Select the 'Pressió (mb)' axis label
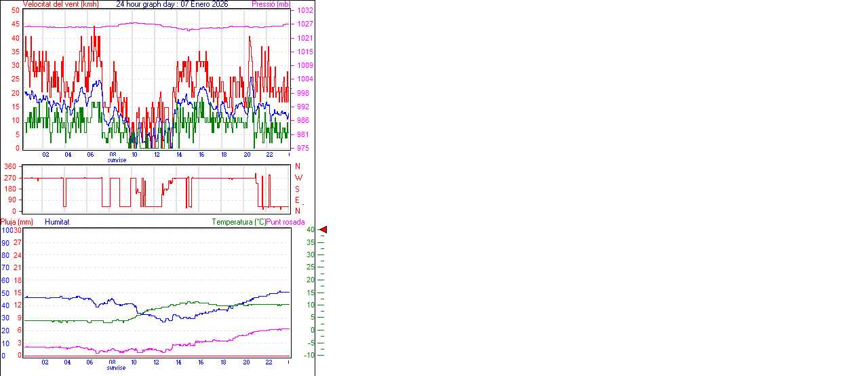Image resolution: width=868 pixels, height=376 pixels. pyautogui.click(x=270, y=4)
